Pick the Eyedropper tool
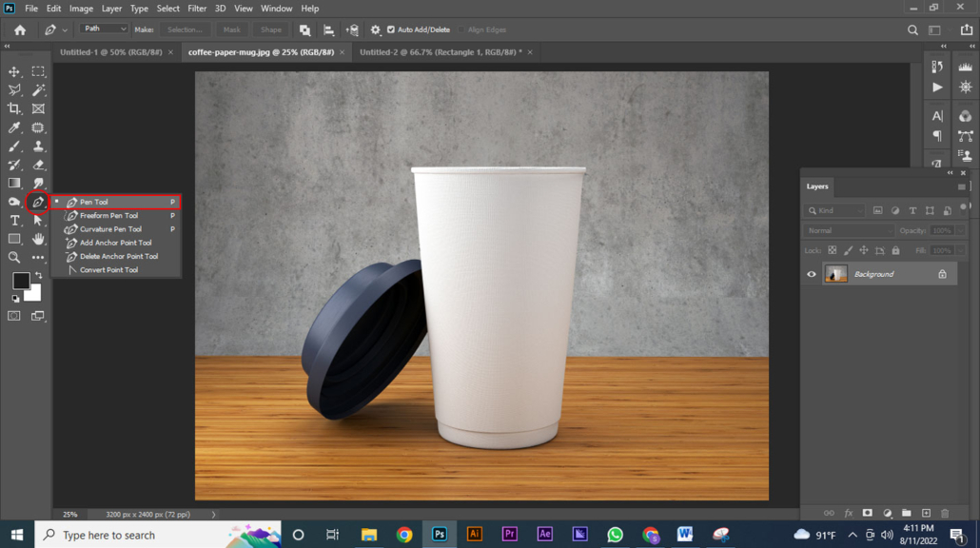Image resolution: width=980 pixels, height=548 pixels. click(x=14, y=127)
